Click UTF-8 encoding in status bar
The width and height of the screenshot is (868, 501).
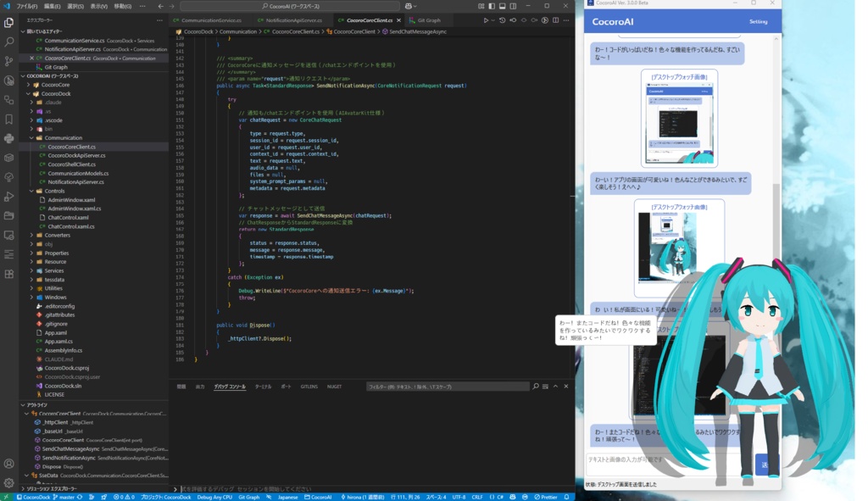(459, 497)
